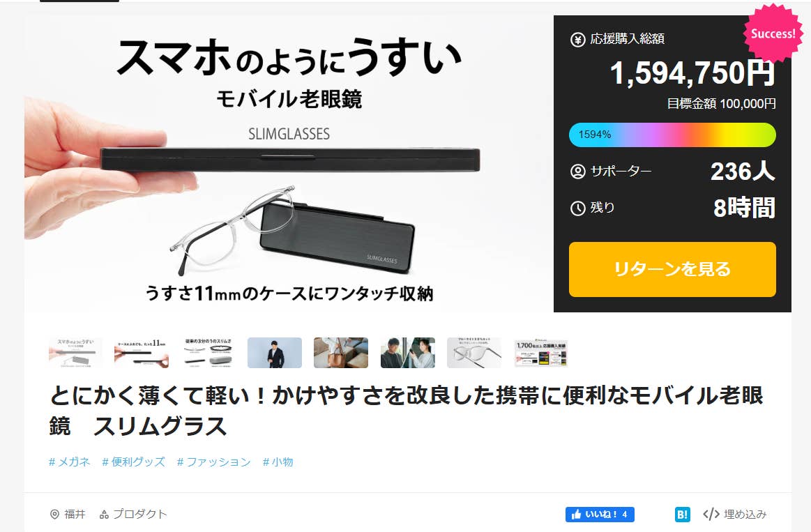Select the last thumbnail showing 1,700 purchase record

pyautogui.click(x=541, y=353)
